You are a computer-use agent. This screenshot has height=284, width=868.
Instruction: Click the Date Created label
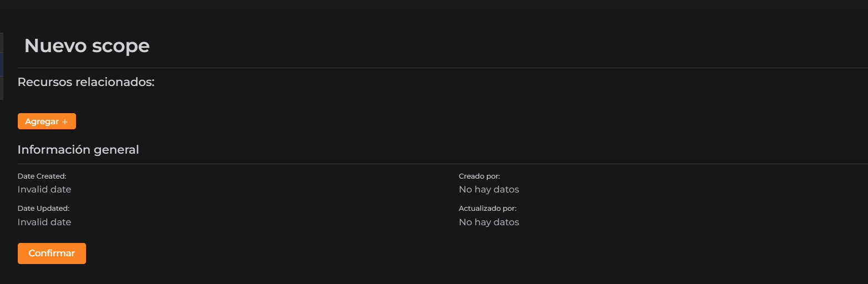42,176
